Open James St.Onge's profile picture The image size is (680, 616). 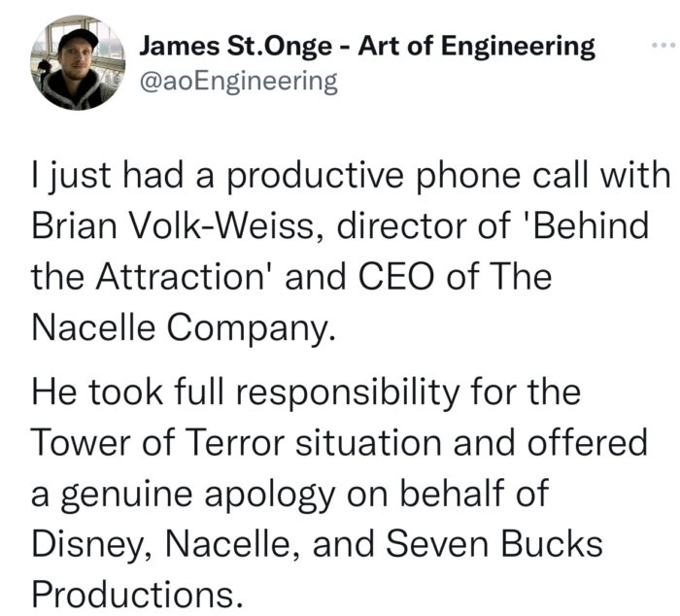point(78,62)
